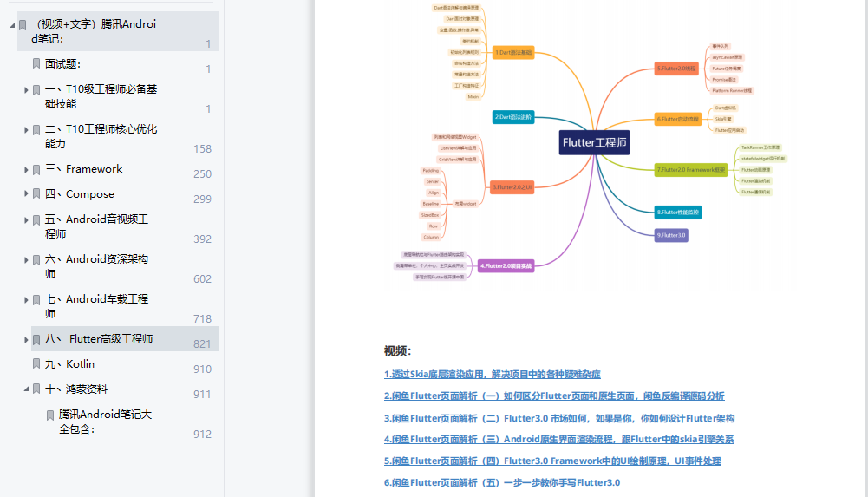Select the 八、Flutter高级工程师 bookmark

pyautogui.click(x=99, y=339)
